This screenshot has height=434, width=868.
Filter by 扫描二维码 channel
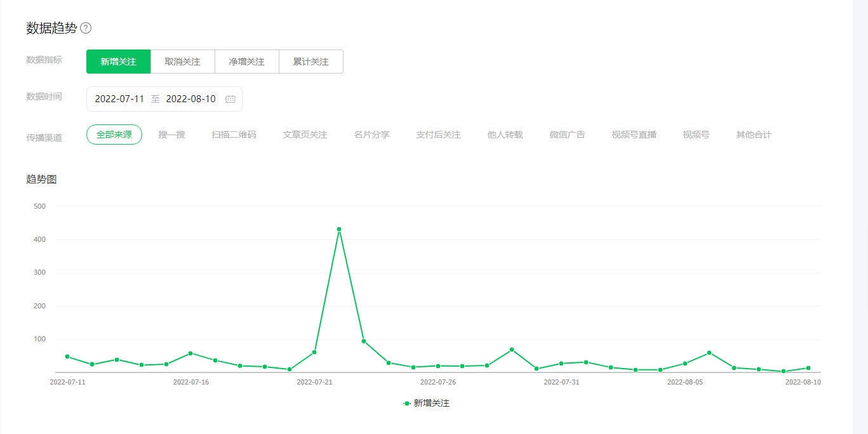pyautogui.click(x=234, y=135)
